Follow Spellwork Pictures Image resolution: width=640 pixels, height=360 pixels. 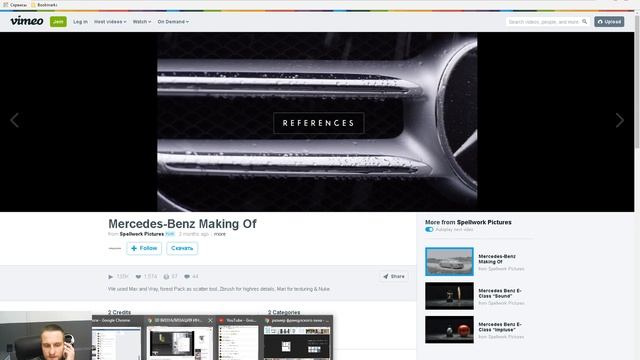tap(144, 248)
